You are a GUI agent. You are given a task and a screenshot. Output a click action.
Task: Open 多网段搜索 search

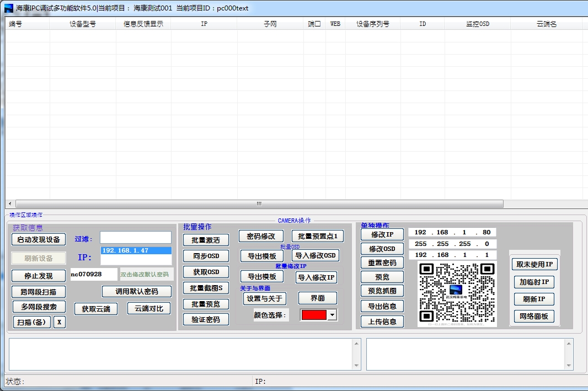39,307
